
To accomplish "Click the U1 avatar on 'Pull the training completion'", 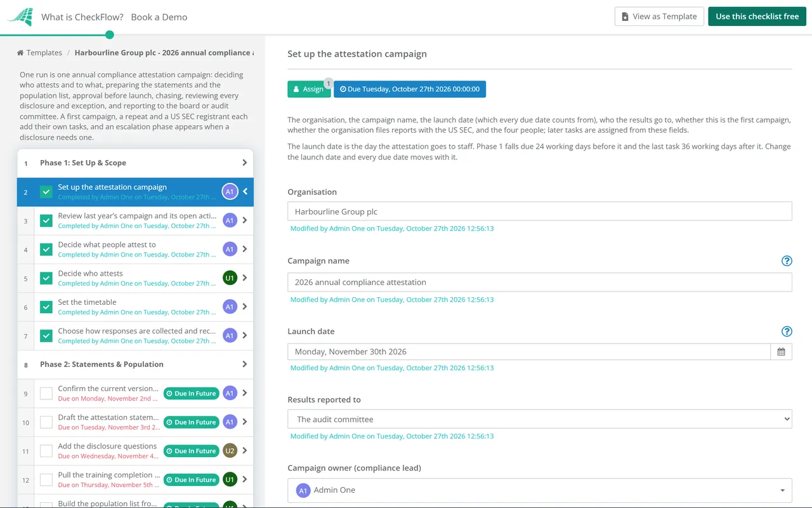I will click(230, 480).
